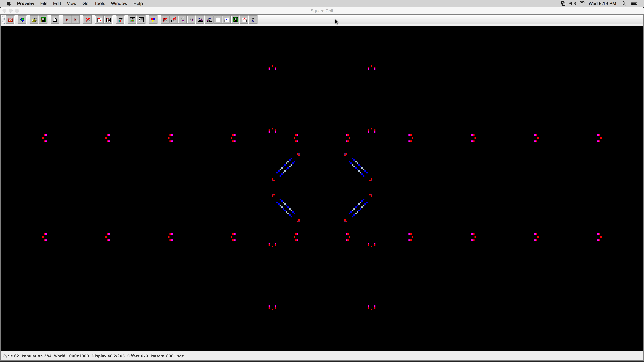644x362 pixels.
Task: Click the 'Cycle 62' status text
Action: click(11, 356)
